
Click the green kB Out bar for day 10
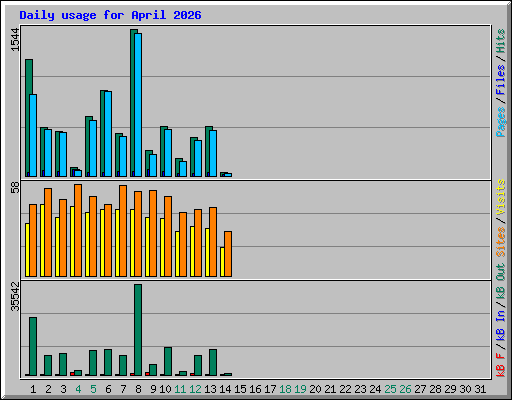pos(168,361)
